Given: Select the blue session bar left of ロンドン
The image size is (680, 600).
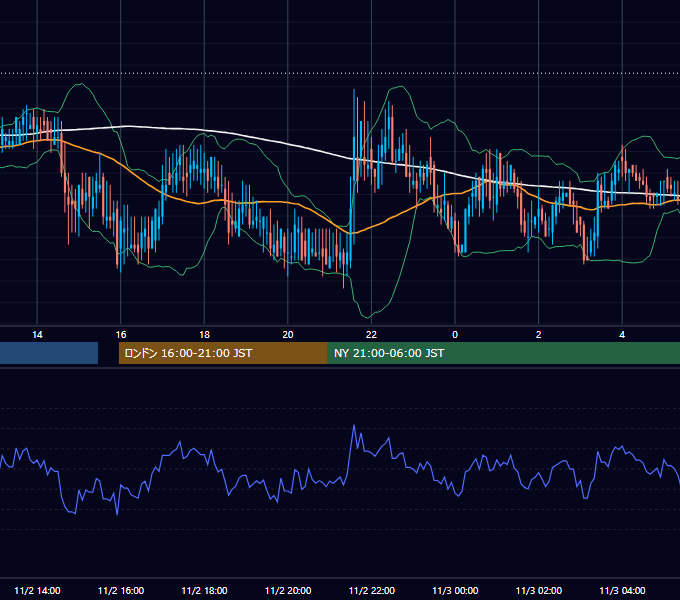Looking at the screenshot, I should (x=49, y=353).
